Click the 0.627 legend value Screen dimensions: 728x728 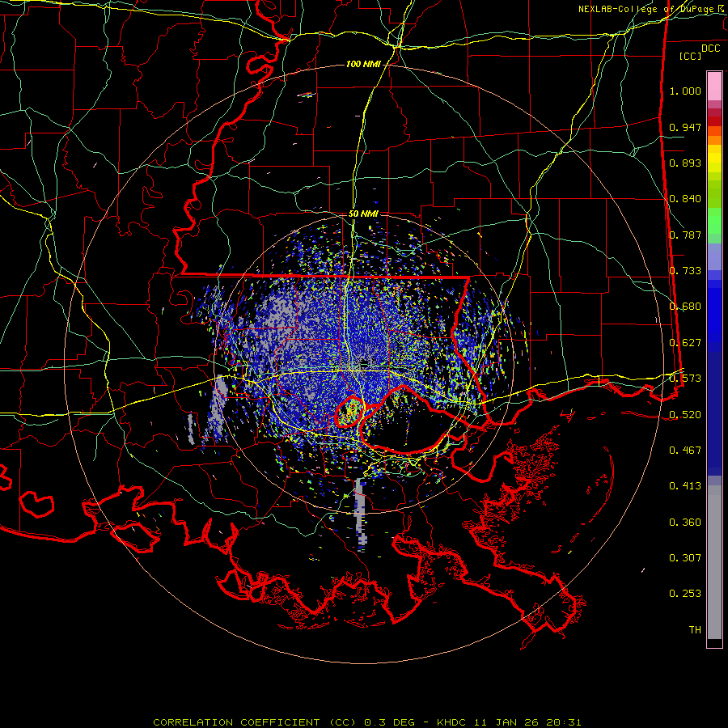tap(685, 343)
